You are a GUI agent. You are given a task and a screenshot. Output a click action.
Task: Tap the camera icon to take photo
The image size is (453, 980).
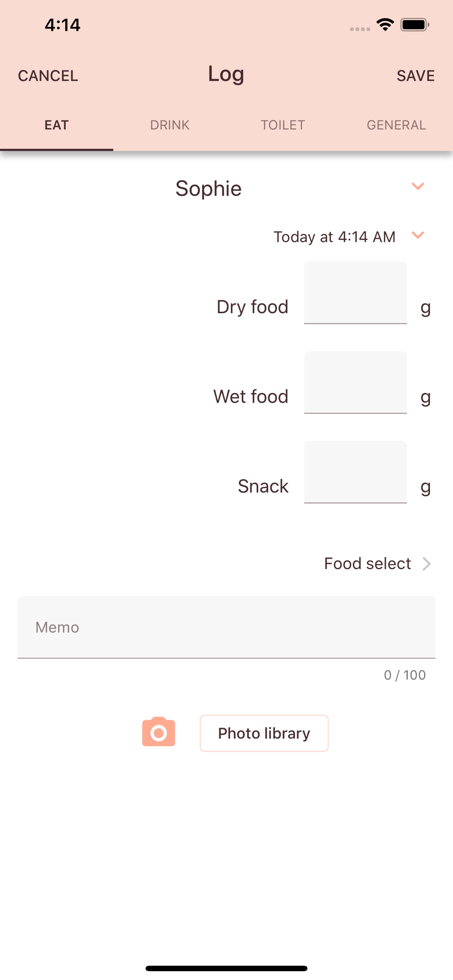click(x=158, y=732)
